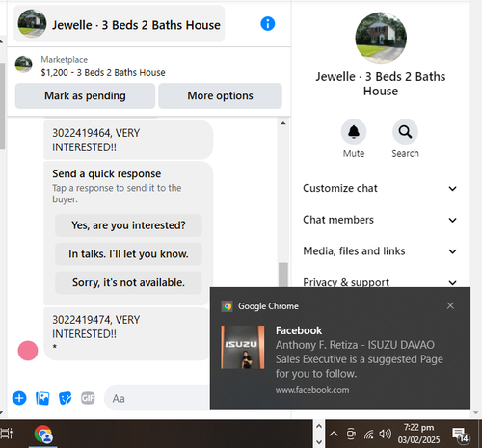The width and height of the screenshot is (482, 448).
Task: Click the Search magnifier icon in chat details
Action: pos(405,132)
